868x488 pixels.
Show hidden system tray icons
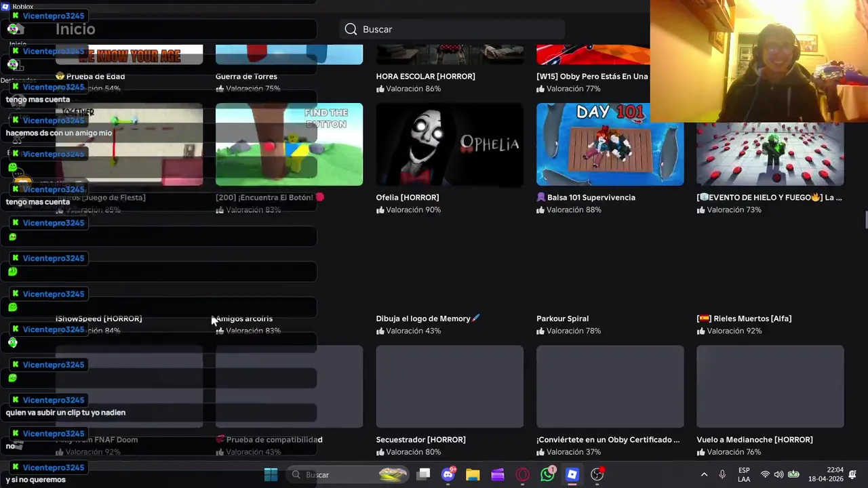pos(704,474)
